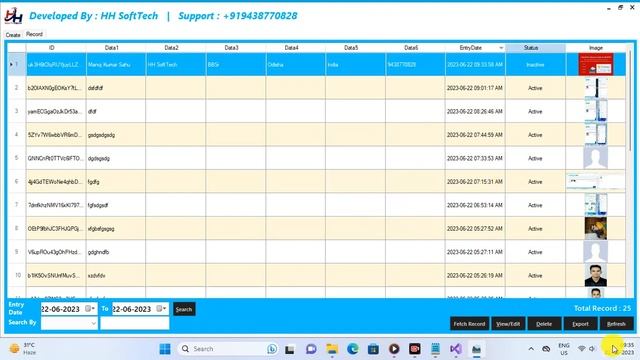Image resolution: width=640 pixels, height=360 pixels.
Task: Click the taskbar Search box
Action: click(229, 349)
